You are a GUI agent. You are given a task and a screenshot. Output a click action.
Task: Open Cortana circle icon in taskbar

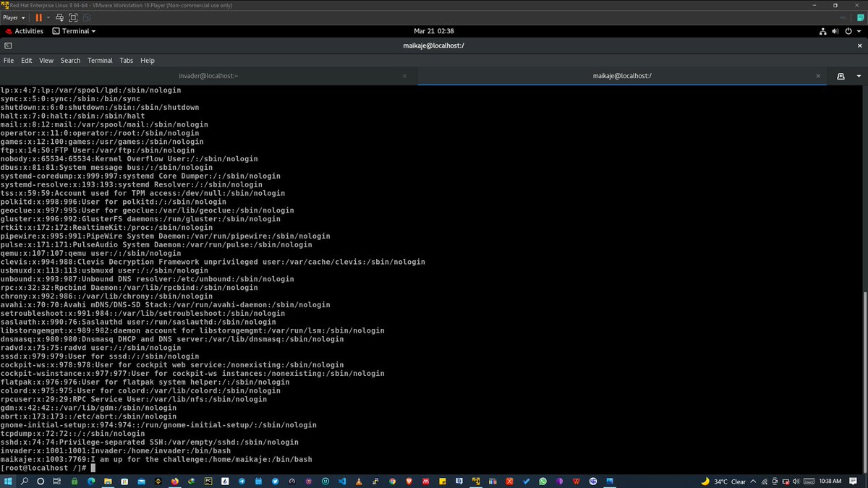[x=41, y=481]
